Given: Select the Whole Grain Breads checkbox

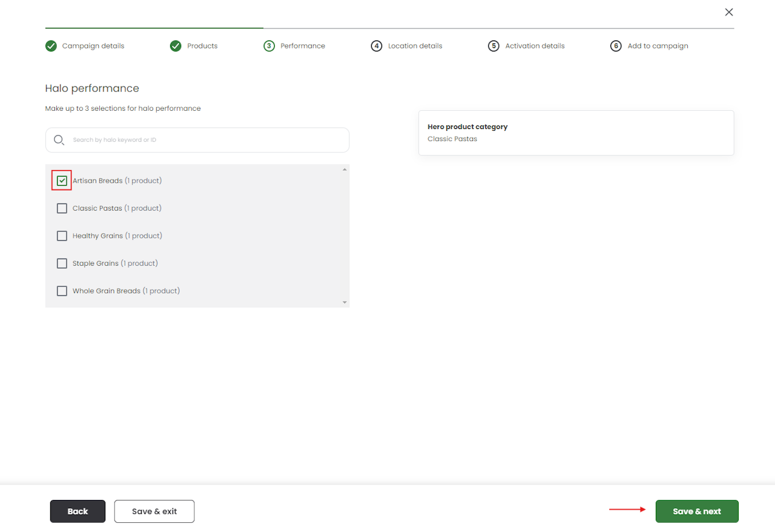Looking at the screenshot, I should click(62, 291).
